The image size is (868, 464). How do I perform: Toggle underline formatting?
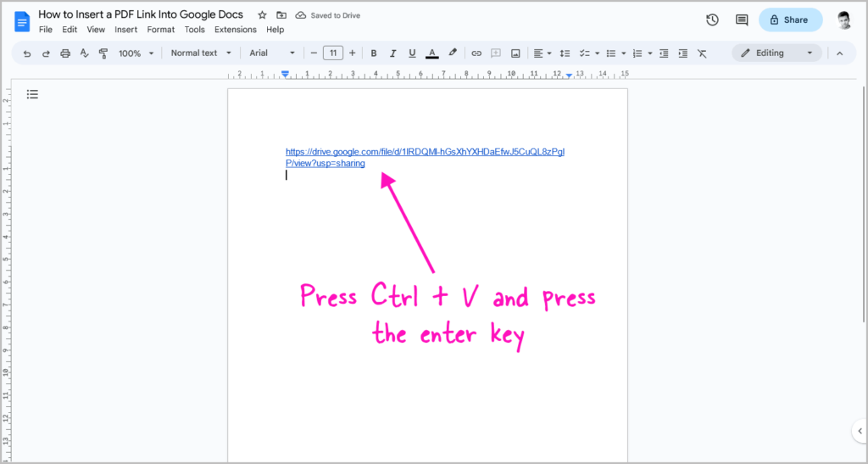pos(412,53)
